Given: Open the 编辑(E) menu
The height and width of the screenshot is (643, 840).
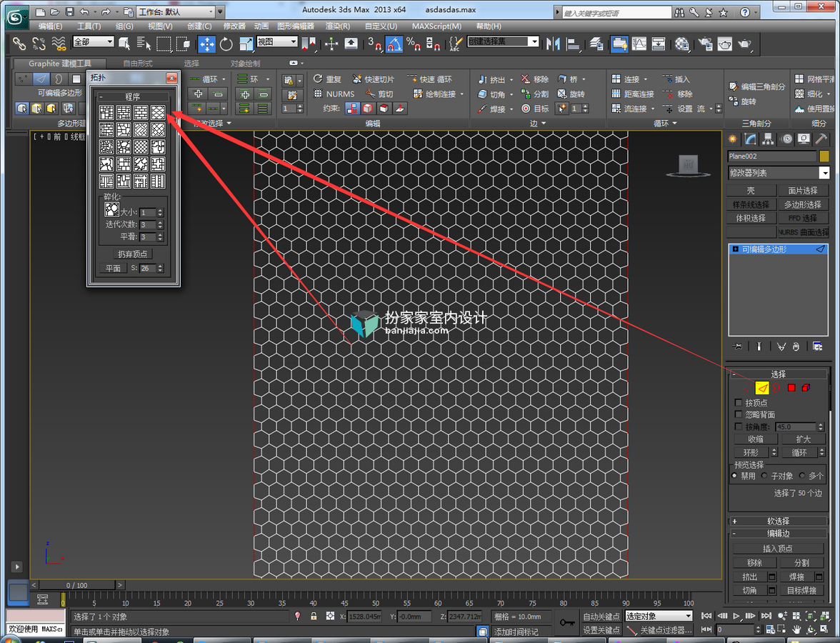Looking at the screenshot, I should click(50, 26).
